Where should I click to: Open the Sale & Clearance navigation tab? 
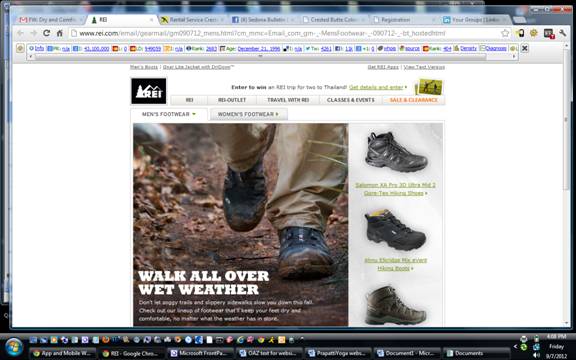(414, 100)
